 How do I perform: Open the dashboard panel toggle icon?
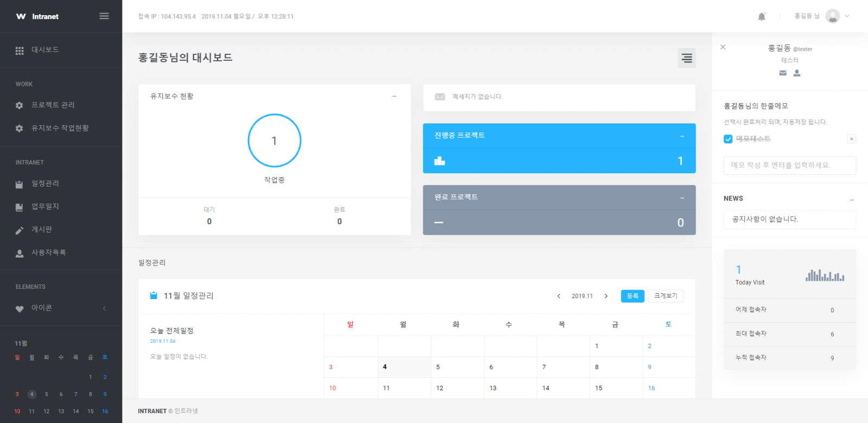coord(687,58)
